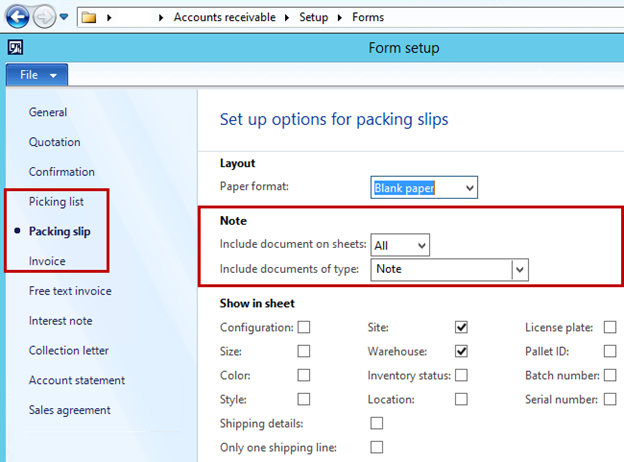Enable the Size checkbox
624x462 pixels.
tap(304, 351)
